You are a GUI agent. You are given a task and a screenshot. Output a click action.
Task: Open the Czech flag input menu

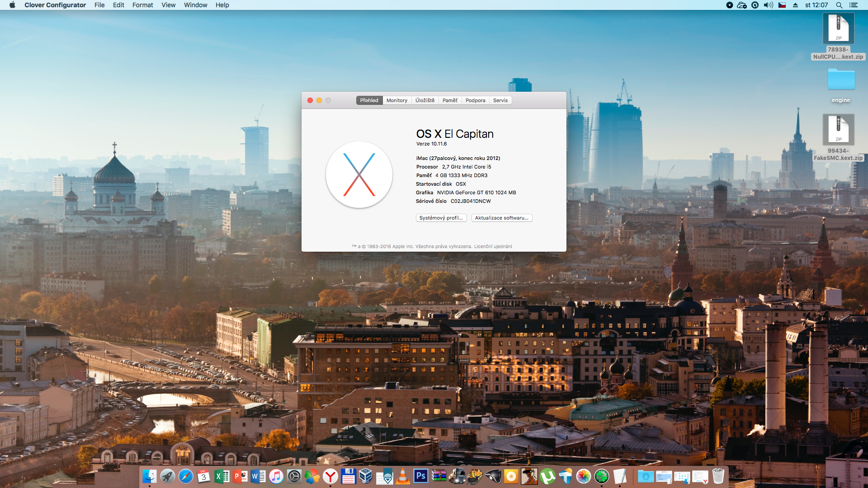[x=782, y=5]
